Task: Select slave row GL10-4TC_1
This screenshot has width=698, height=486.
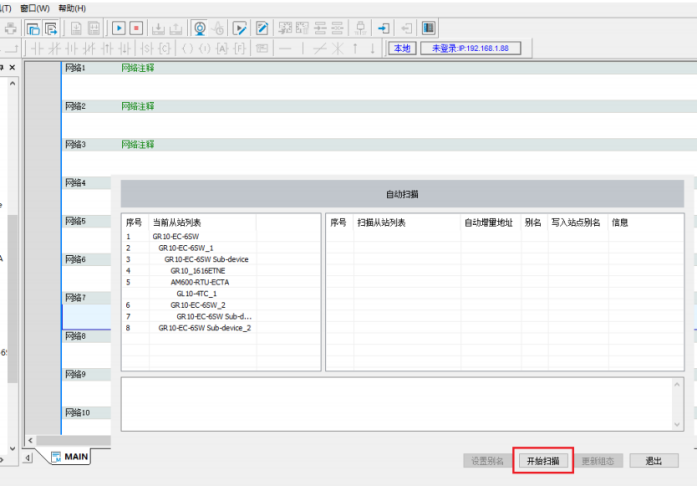Action: pos(221,294)
